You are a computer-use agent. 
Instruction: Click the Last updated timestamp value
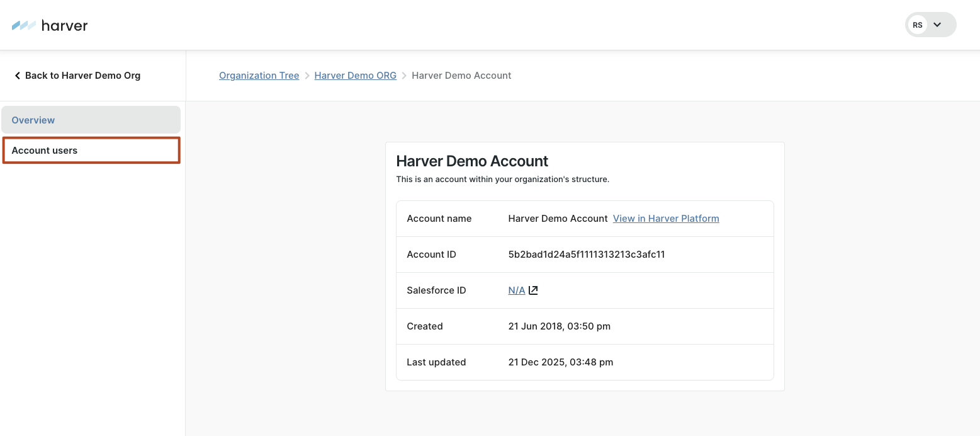[x=560, y=362]
